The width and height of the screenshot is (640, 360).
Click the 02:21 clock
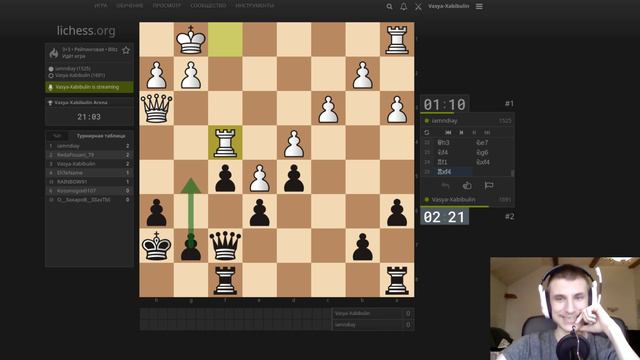(444, 217)
